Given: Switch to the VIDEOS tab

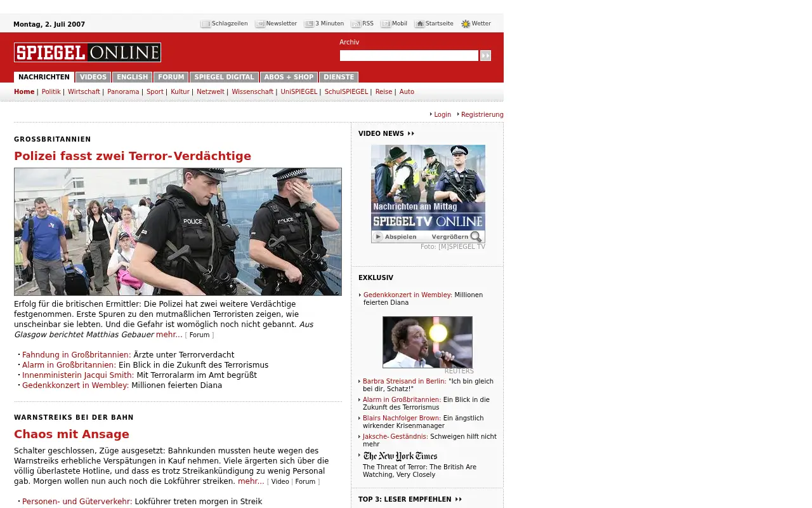Looking at the screenshot, I should [x=93, y=77].
